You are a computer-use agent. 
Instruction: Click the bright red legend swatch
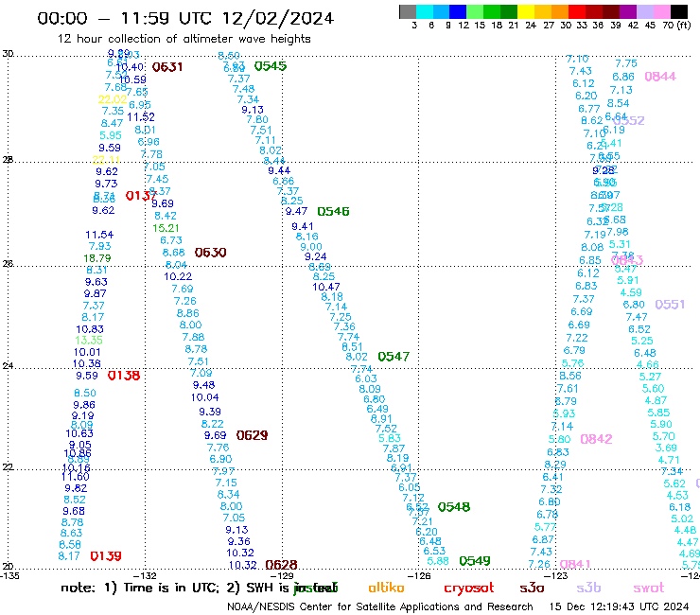click(576, 11)
